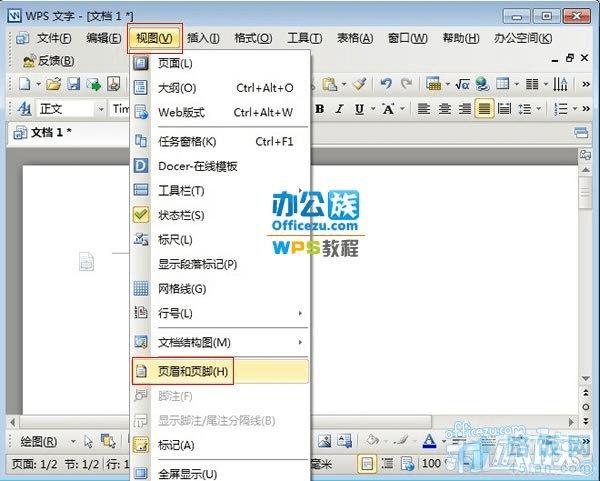Click the Columns layout icon
This screenshot has height=481, width=600.
point(532,84)
